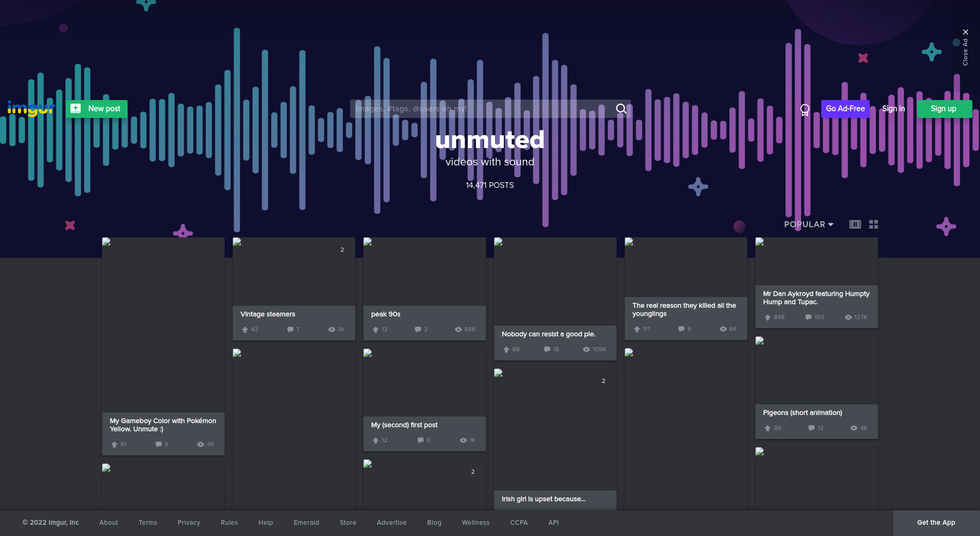The image size is (980, 536).
Task: Click the Sign up button
Action: [x=944, y=109]
